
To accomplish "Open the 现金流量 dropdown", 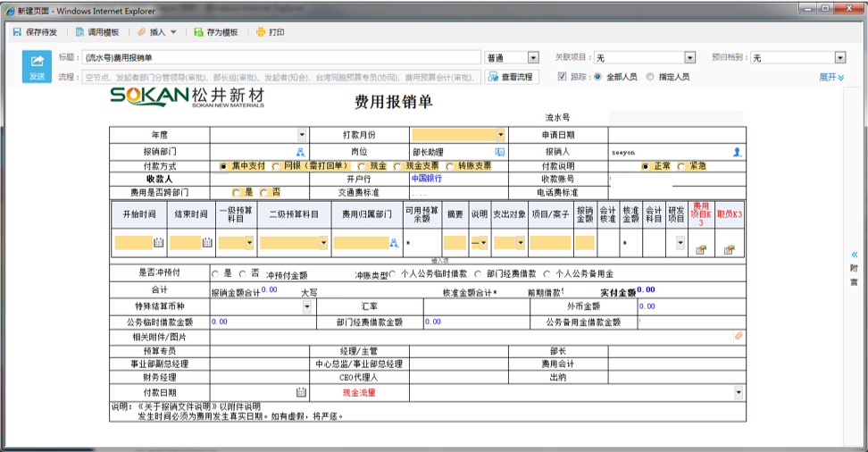I will [739, 392].
